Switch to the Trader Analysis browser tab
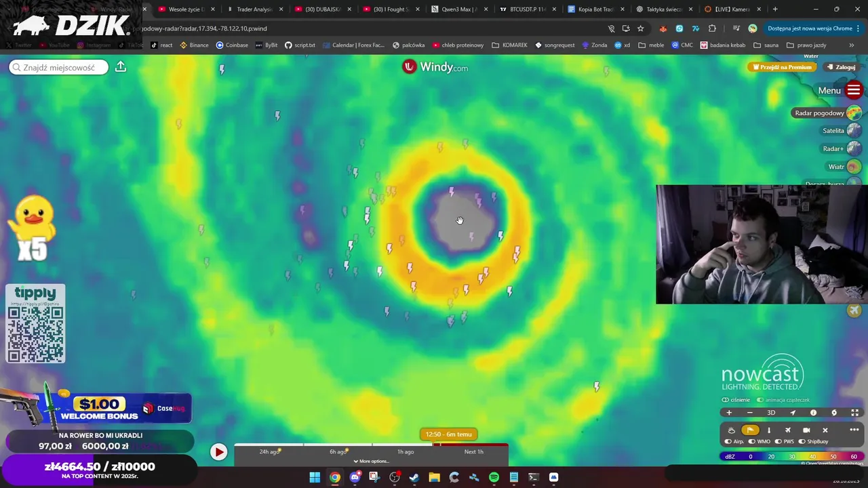This screenshot has width=868, height=488. click(255, 9)
